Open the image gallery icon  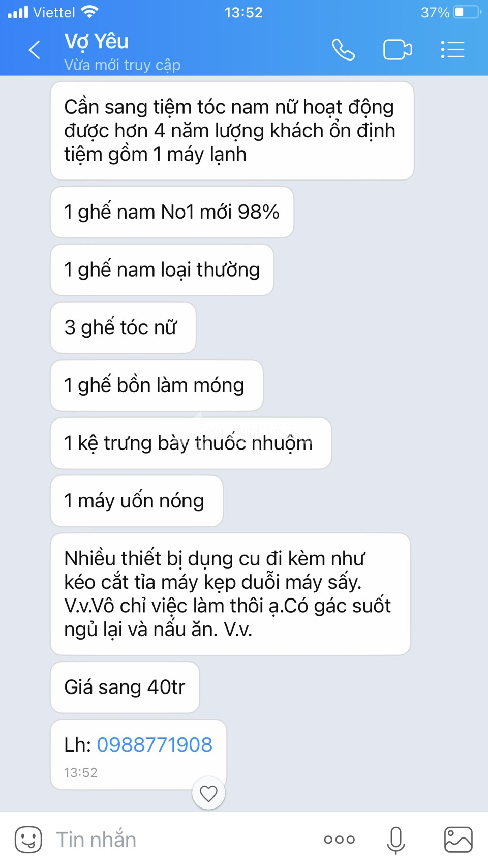459,840
